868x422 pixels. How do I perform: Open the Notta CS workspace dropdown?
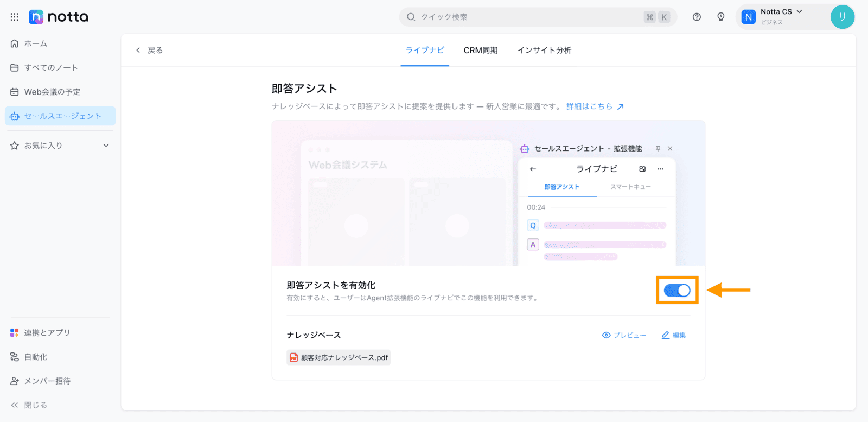point(799,11)
